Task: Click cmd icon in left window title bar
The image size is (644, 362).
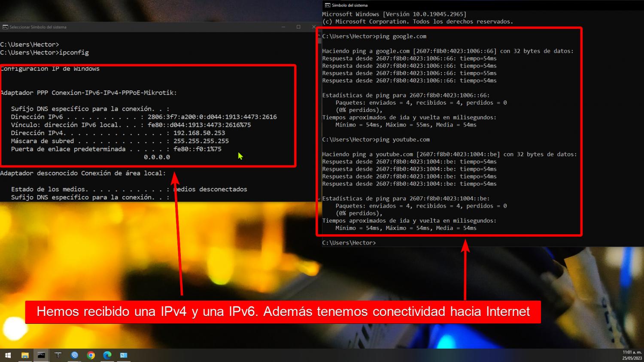Action: pos(5,27)
